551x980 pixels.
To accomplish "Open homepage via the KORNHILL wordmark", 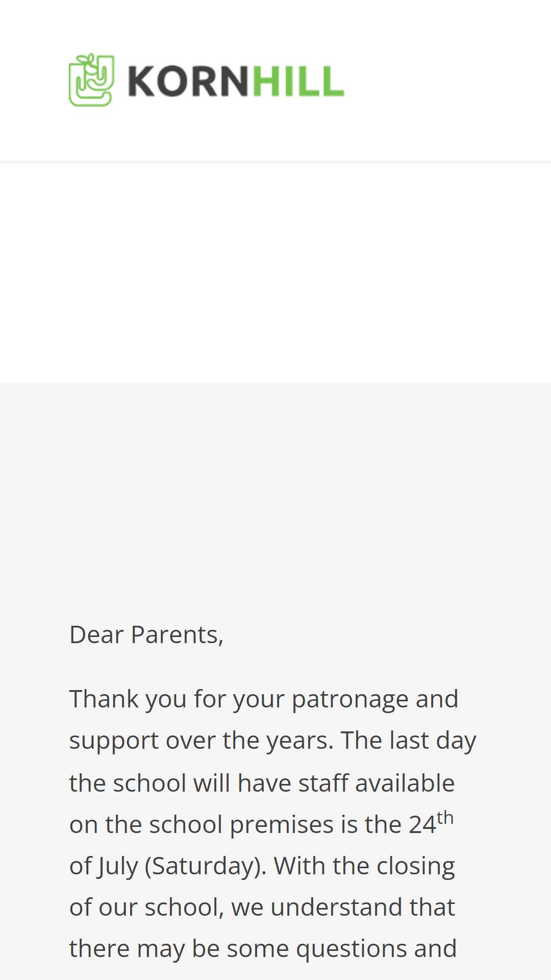I will [x=236, y=81].
